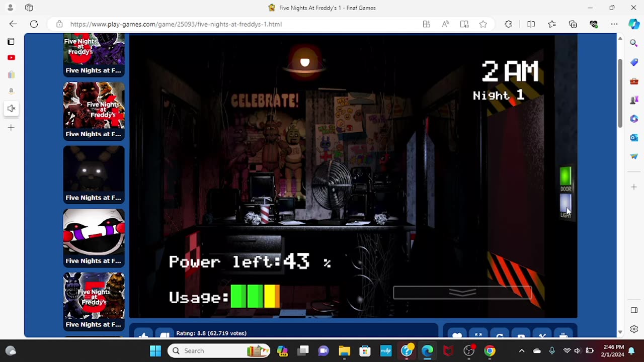Click the lock icon for site information

(59, 24)
